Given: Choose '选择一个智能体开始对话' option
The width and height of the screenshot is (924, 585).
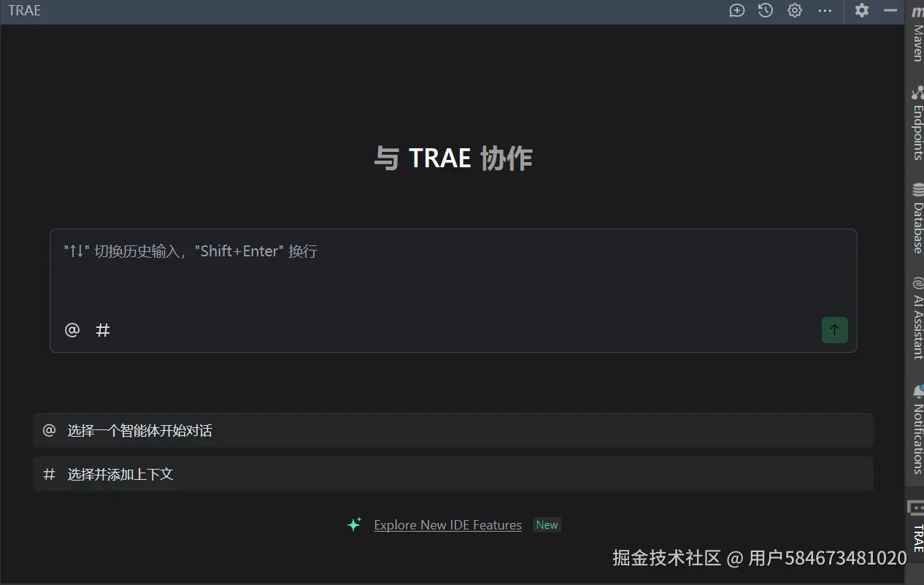Looking at the screenshot, I should pyautogui.click(x=453, y=430).
